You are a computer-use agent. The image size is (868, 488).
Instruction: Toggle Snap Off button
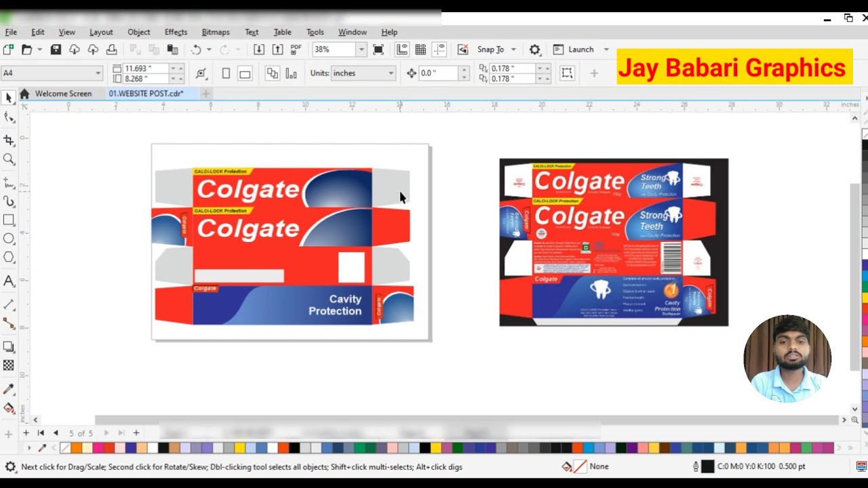click(x=462, y=49)
